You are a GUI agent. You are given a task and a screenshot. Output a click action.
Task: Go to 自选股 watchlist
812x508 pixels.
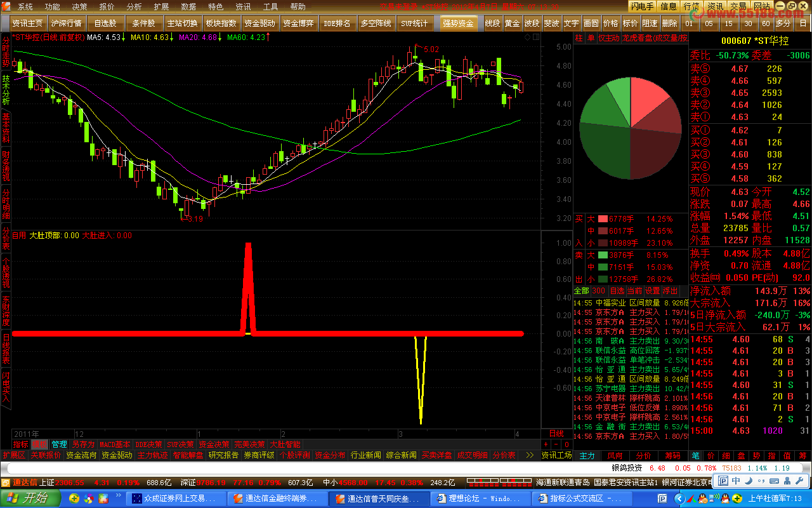coord(105,23)
